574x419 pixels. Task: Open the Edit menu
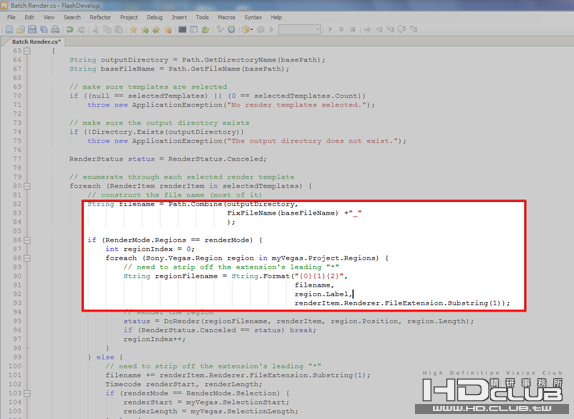point(29,17)
